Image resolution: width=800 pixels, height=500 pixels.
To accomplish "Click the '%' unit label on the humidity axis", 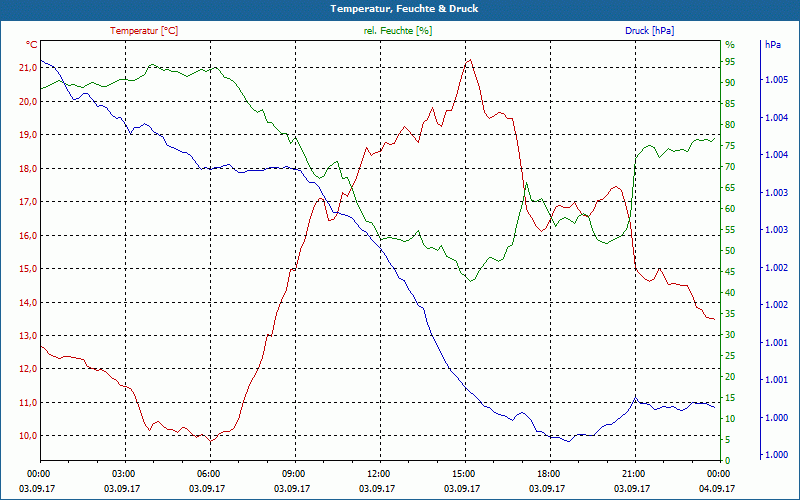I will [730, 45].
